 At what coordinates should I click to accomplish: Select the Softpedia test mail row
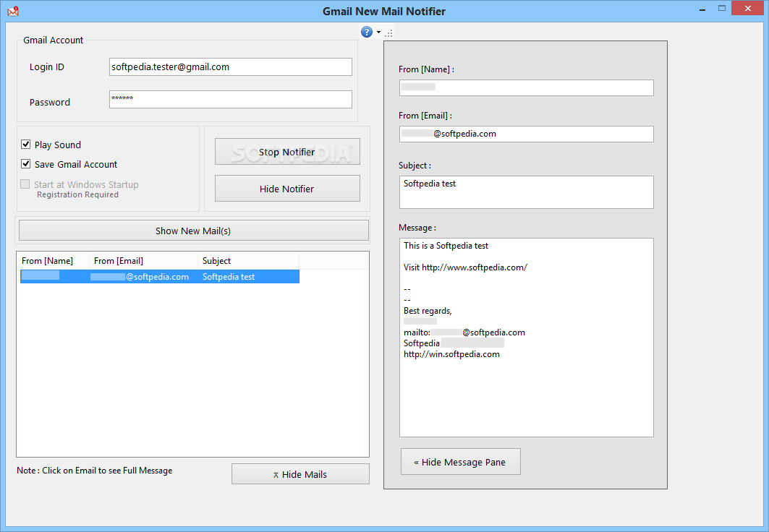[160, 277]
